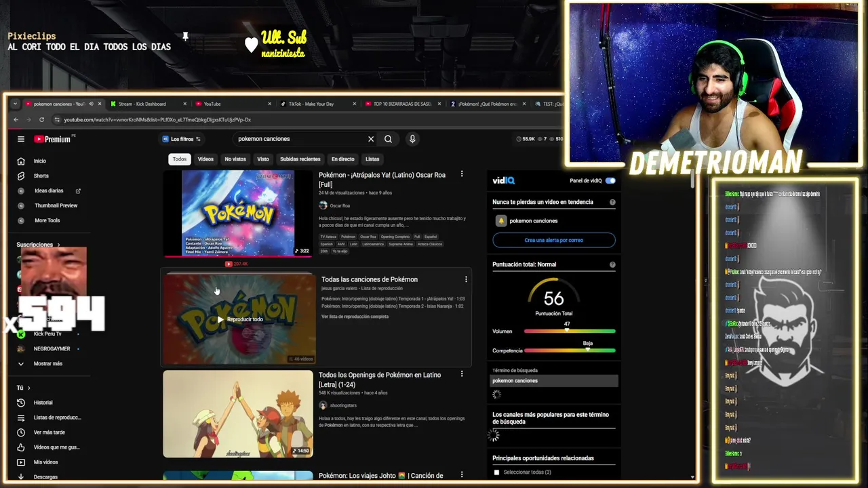Screen dimensions: 868x488
Task: Open options menu for Todos los Openings video
Action: point(462,374)
